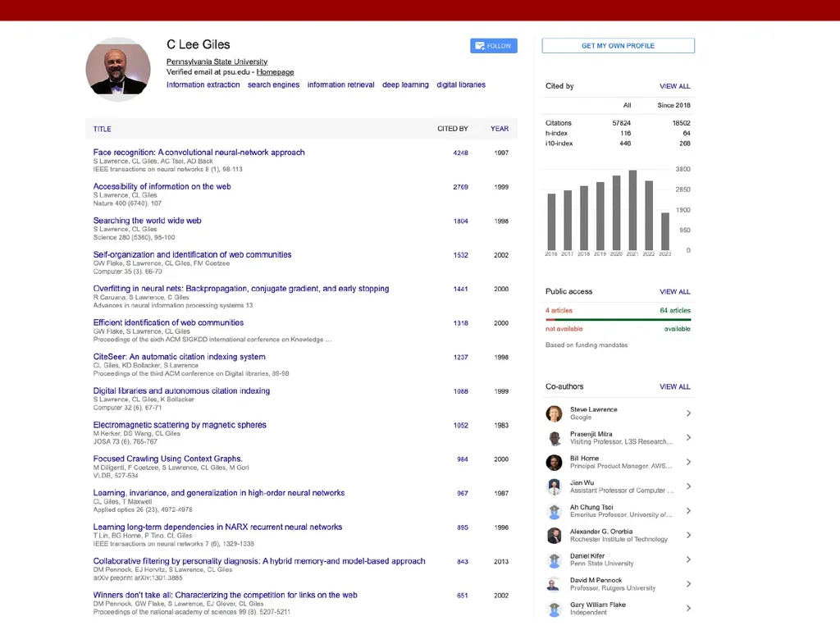The width and height of the screenshot is (840, 630).
Task: Click David M Pennock's avatar icon
Action: tap(554, 584)
